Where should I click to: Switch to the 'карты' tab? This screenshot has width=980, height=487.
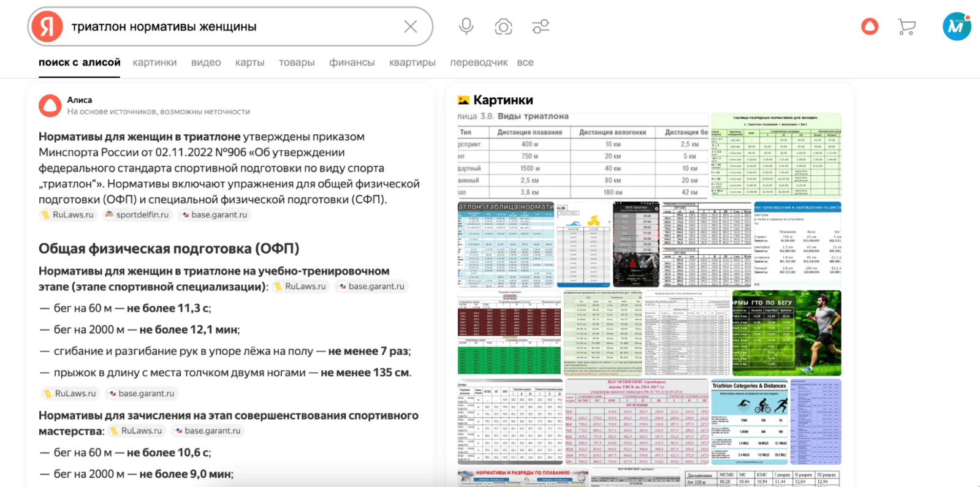point(250,62)
